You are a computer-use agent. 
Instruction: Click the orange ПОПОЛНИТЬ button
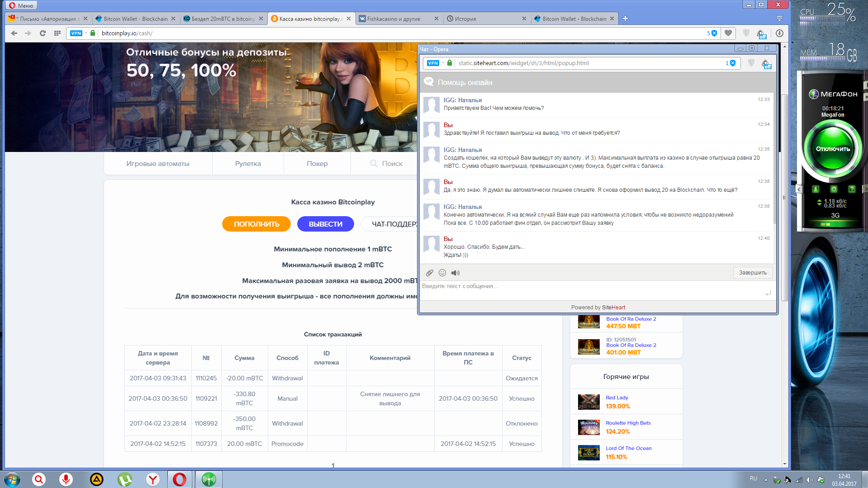[x=256, y=224]
